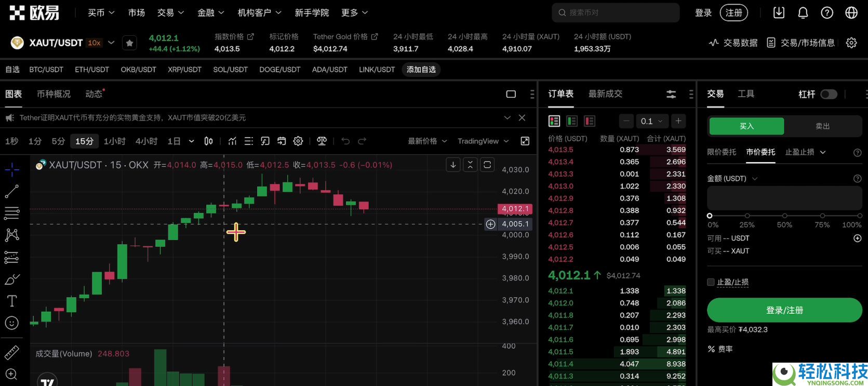Open the download app icon in header

779,13
